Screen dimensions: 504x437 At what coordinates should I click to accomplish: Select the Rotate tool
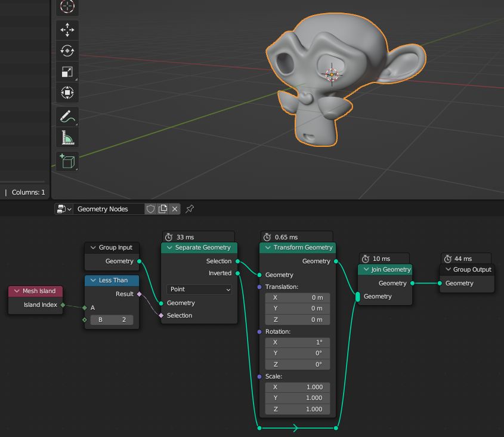67,51
